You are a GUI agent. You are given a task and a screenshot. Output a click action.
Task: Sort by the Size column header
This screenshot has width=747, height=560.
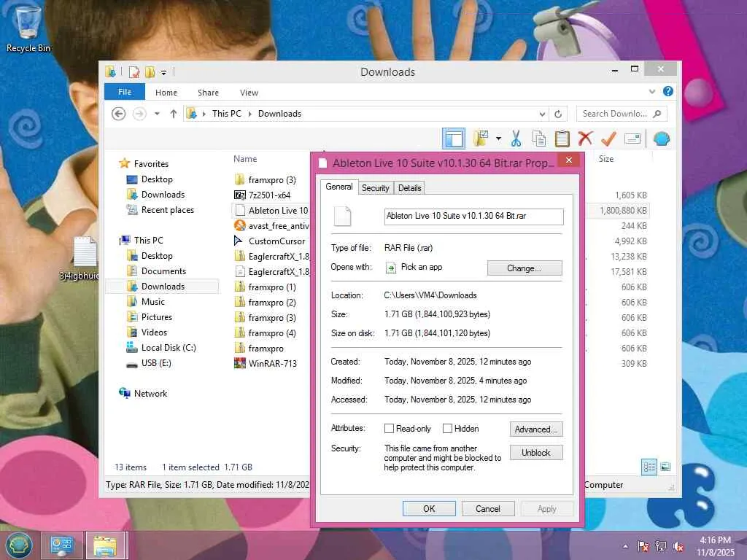coord(606,159)
